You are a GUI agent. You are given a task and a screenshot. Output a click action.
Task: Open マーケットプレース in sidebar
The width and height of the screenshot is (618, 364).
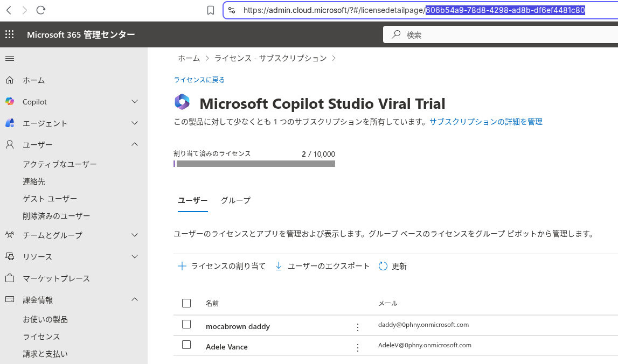57,278
